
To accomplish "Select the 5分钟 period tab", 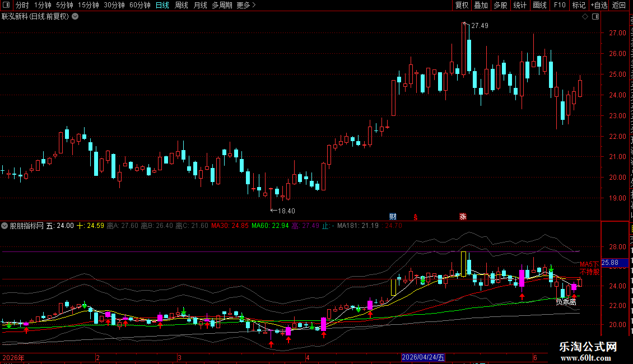I will click(x=64, y=5).
